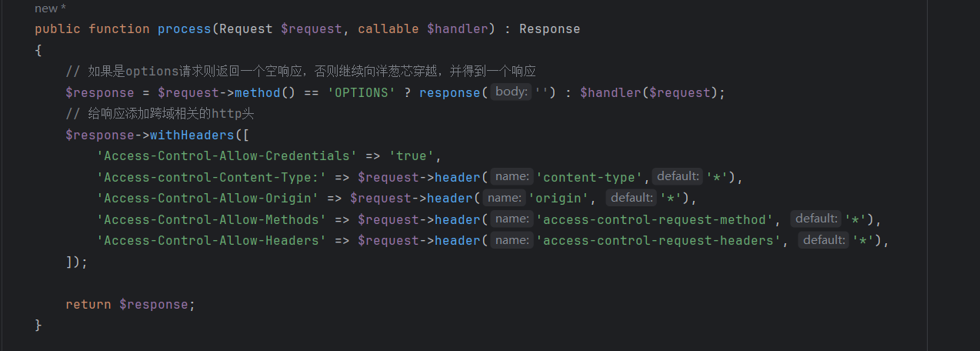980x351 pixels.
Task: Click the 'Access-Control-Allow-Origin' header key
Action: pos(208,199)
